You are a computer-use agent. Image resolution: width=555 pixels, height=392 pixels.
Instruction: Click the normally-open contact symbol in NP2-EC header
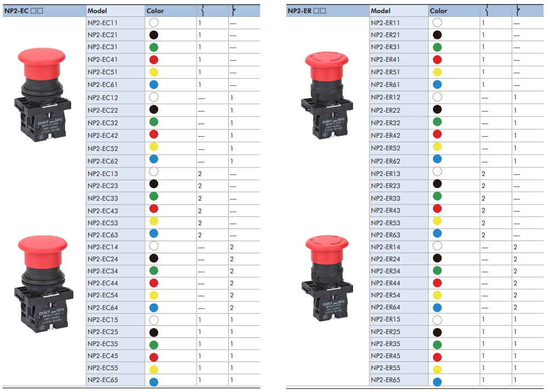(203, 10)
